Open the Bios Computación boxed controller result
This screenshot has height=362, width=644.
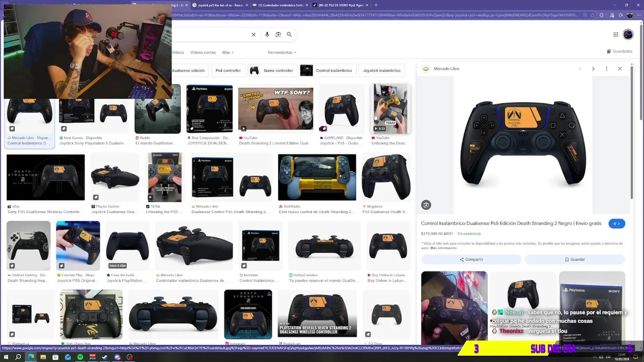point(209,109)
